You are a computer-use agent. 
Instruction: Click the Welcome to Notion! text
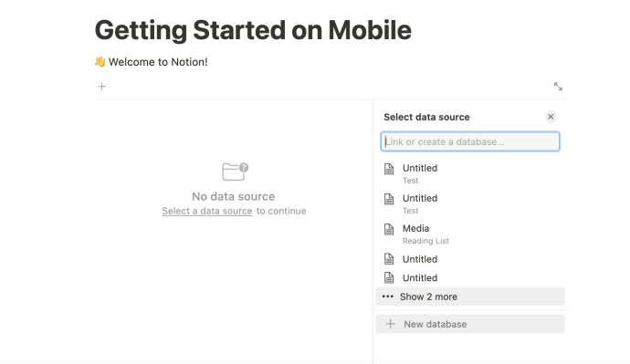(158, 62)
